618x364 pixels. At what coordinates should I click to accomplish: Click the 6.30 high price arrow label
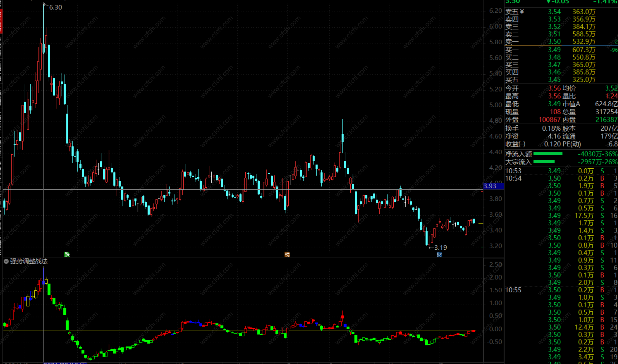pyautogui.click(x=55, y=7)
